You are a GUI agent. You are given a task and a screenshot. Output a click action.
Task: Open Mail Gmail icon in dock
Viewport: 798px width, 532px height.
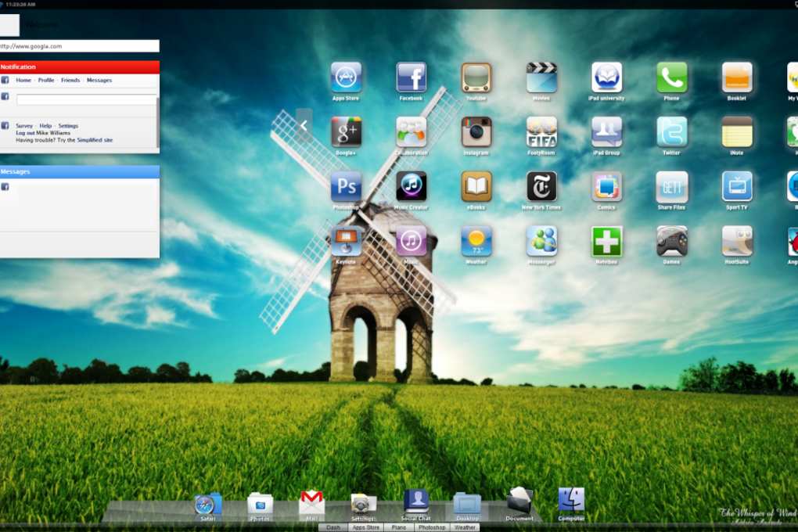(x=312, y=503)
